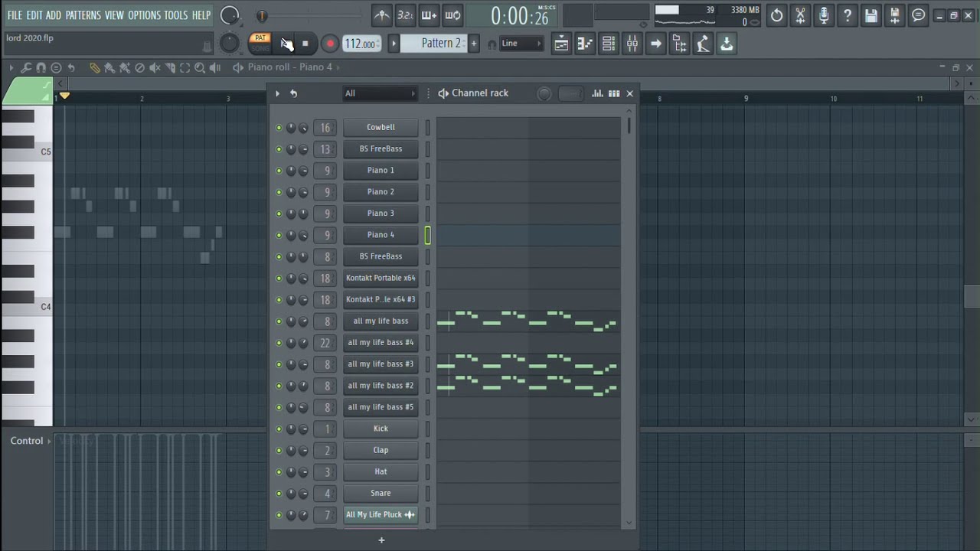Select the piano roll Draw pencil tool

95,68
